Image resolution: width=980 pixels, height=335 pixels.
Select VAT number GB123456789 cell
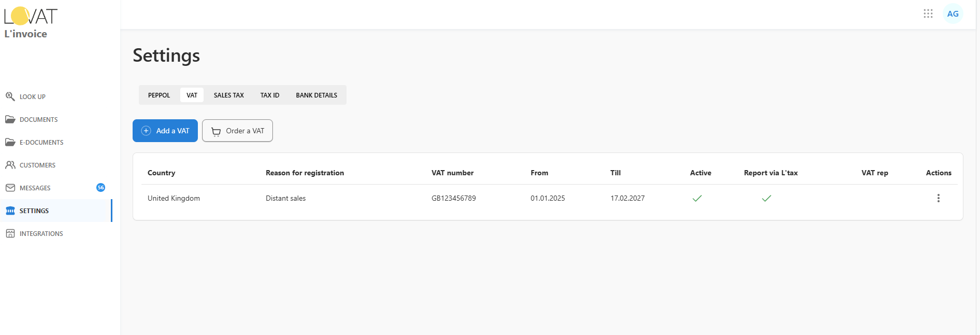click(453, 198)
